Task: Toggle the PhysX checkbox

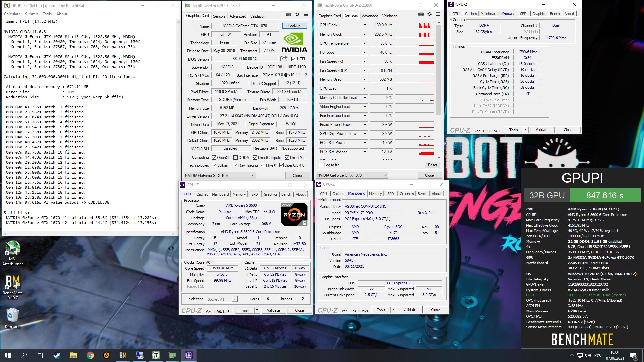Action: click(263, 165)
